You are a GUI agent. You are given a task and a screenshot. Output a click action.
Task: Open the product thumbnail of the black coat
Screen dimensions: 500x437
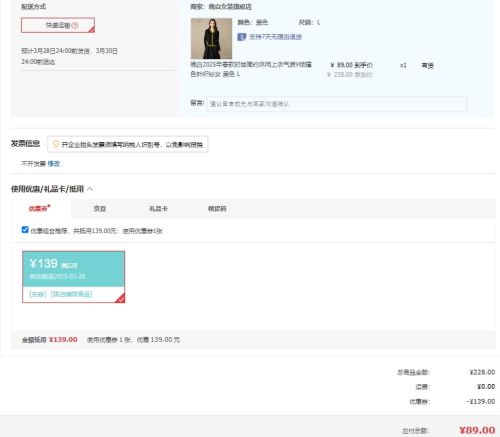(211, 39)
